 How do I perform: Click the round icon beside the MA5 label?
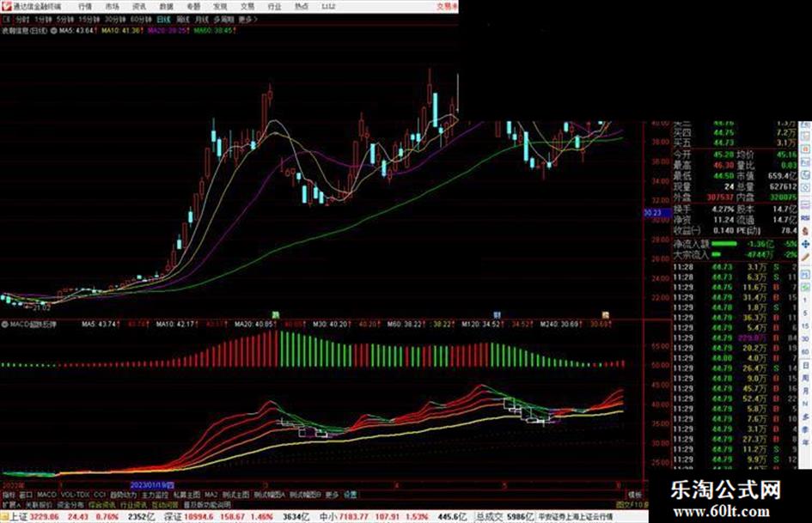(x=54, y=31)
